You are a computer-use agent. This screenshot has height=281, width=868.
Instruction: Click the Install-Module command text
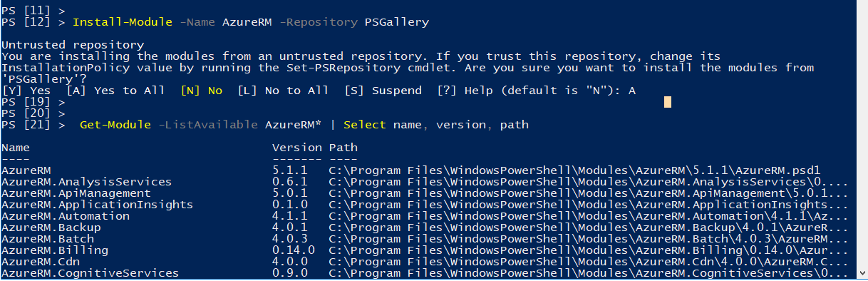point(123,22)
